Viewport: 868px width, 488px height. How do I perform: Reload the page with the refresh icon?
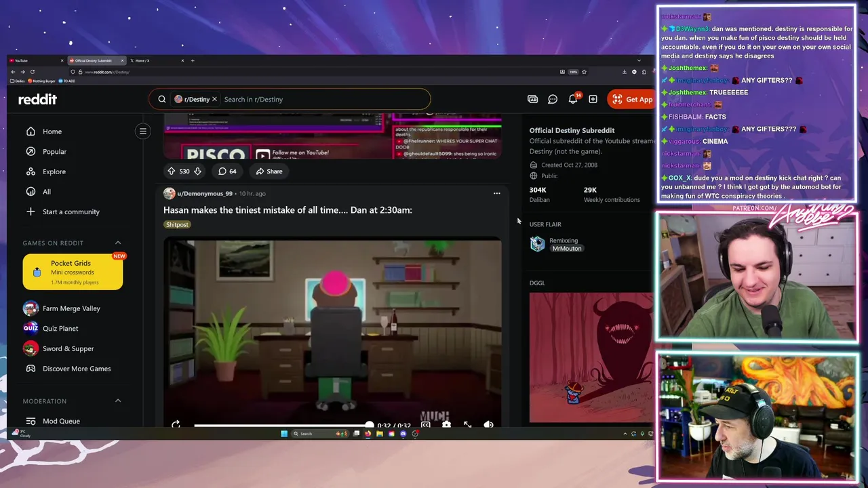[33, 72]
